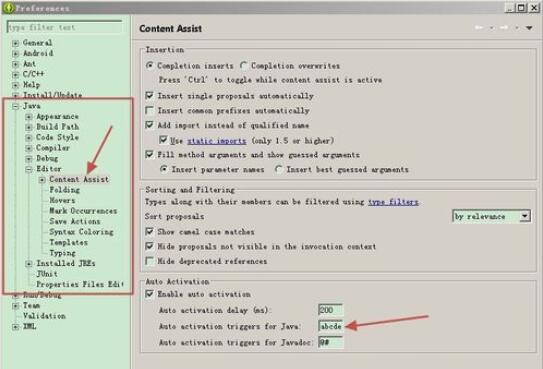Viewport: 543px width, 369px height.
Task: Expand the Compiler node
Action: [x=29, y=148]
